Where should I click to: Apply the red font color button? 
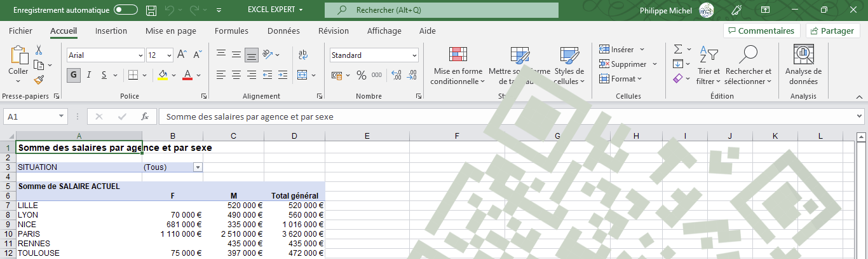point(187,75)
